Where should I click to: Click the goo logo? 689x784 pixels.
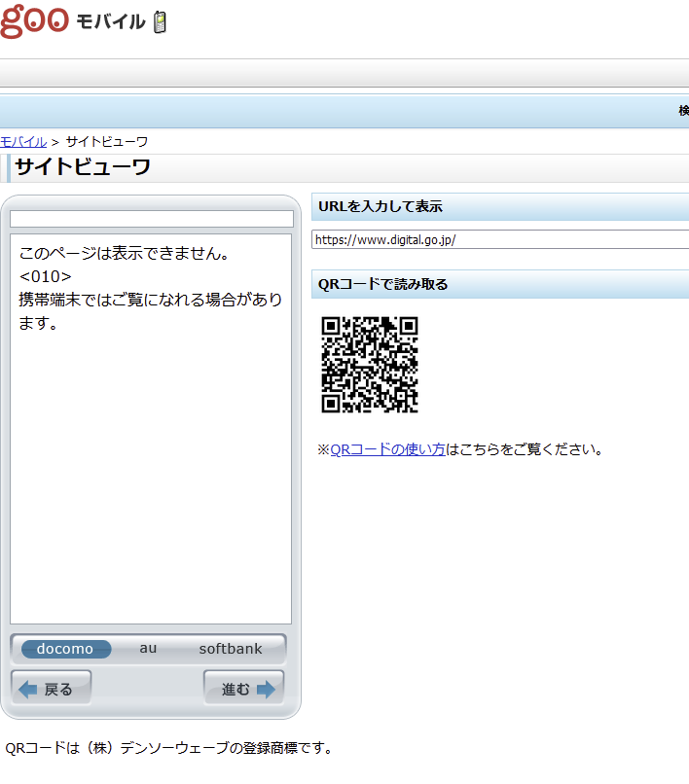34,21
